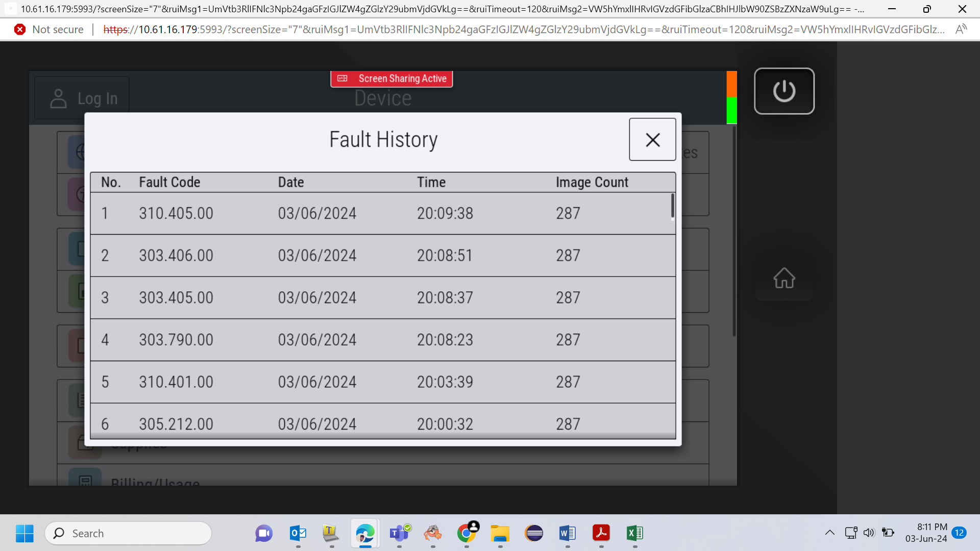Click the taskbar Search box

[128, 534]
